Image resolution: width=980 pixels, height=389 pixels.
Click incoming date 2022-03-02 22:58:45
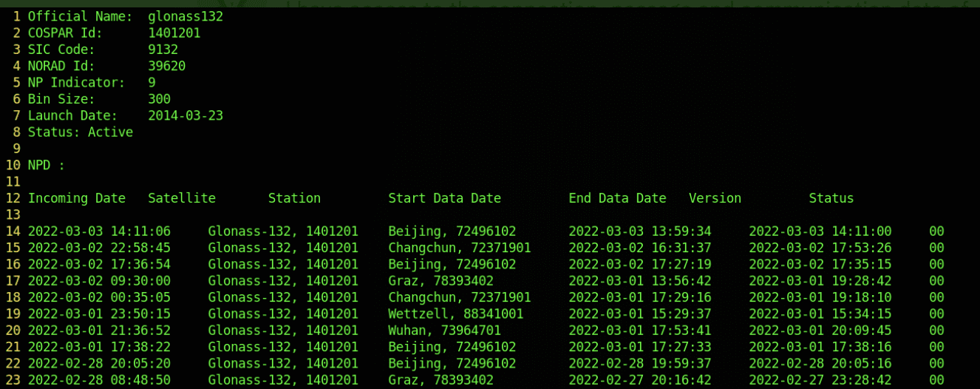tap(99, 248)
